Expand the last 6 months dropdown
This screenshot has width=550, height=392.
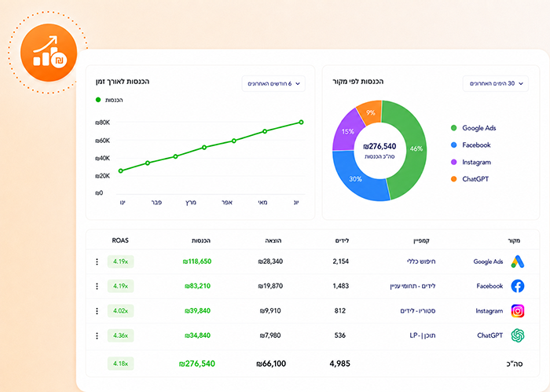point(273,84)
